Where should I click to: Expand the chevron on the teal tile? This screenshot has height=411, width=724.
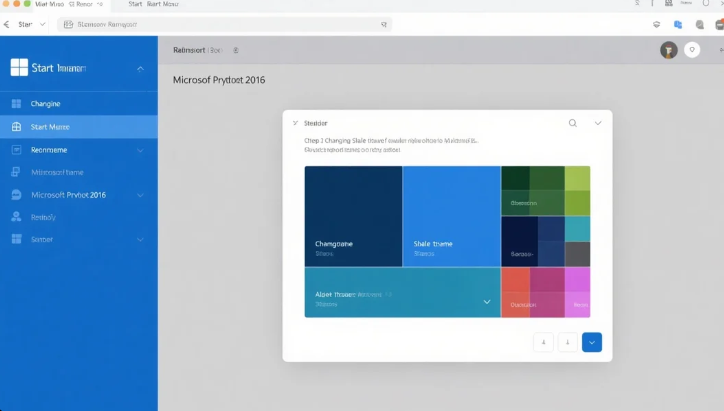(487, 302)
